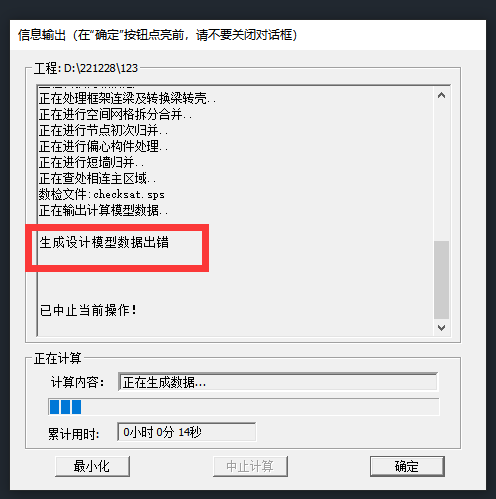
Task: Click the scrollbar track above the thumb
Action: click(442, 172)
